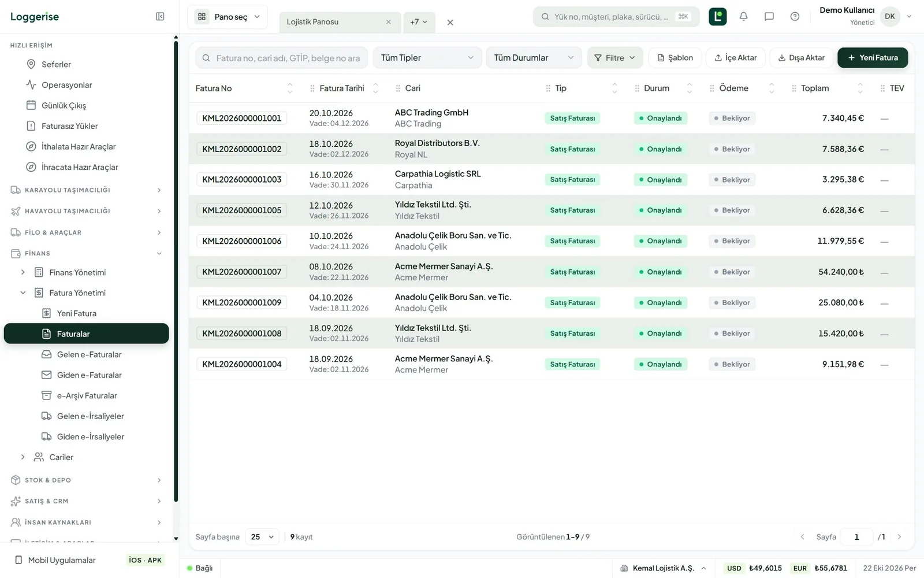Viewport: 924px width, 578px height.
Task: Collapse the Finans section
Action: tap(87, 253)
